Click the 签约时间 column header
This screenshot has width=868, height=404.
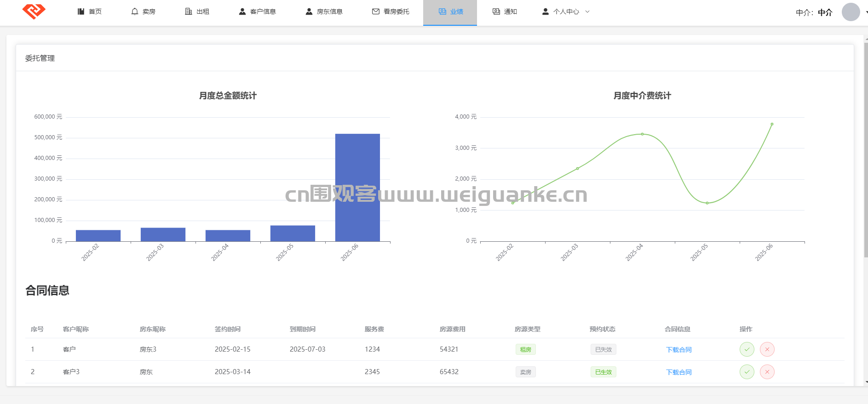click(228, 329)
